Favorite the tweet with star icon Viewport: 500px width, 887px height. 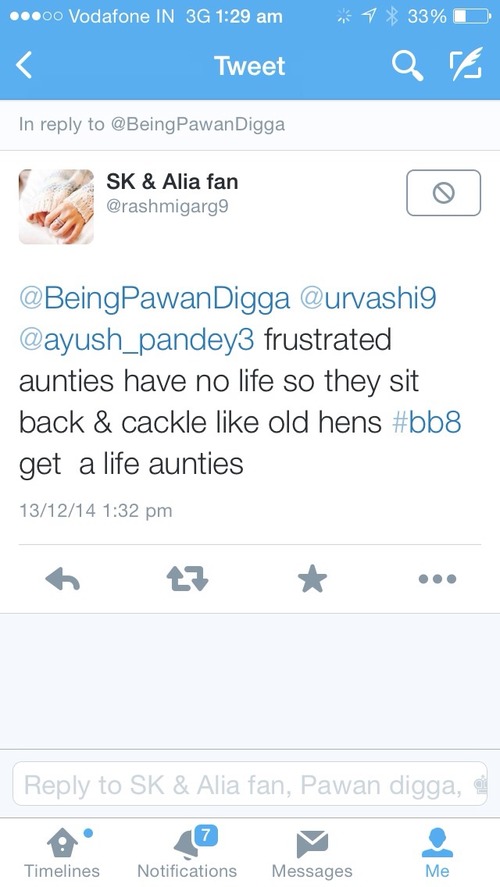coord(312,579)
